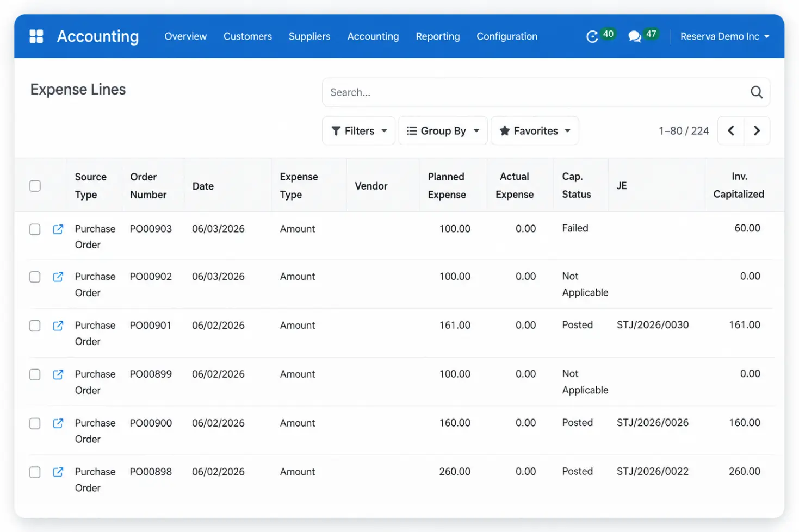
Task: Click the Accounting app title
Action: 98,36
